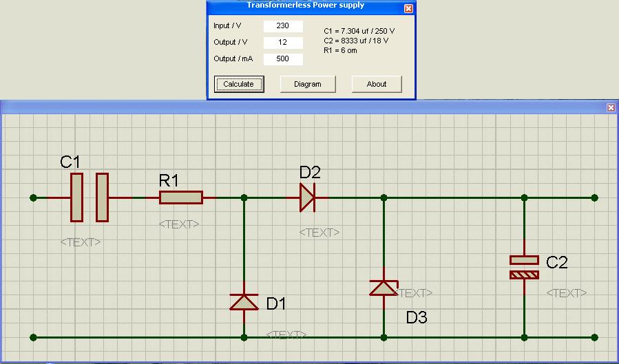Select the D3 zener diode symbol
The width and height of the screenshot is (619, 364).
384,288
